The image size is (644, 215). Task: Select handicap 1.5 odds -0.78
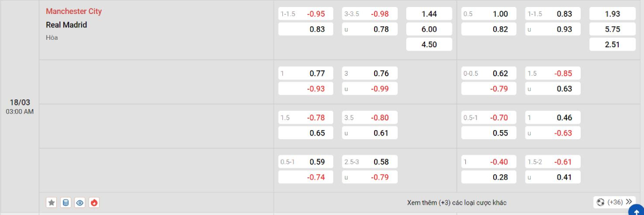point(306,118)
